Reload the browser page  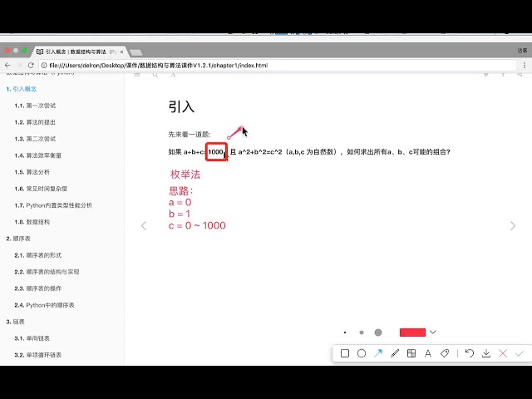point(31,65)
